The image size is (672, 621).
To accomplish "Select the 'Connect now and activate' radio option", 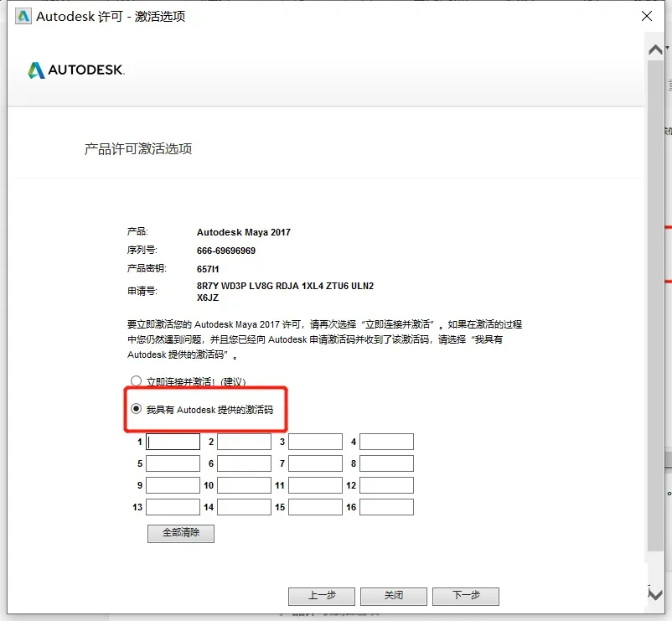I will point(137,380).
